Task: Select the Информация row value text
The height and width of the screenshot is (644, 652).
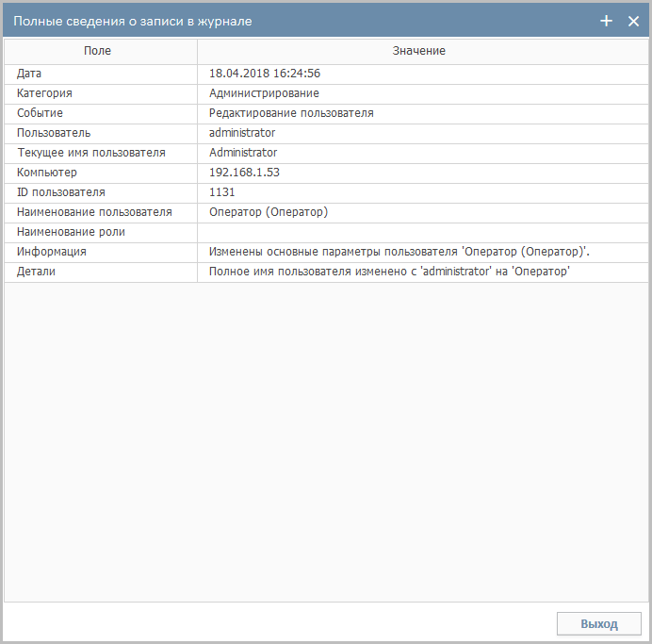Action: 399,252
